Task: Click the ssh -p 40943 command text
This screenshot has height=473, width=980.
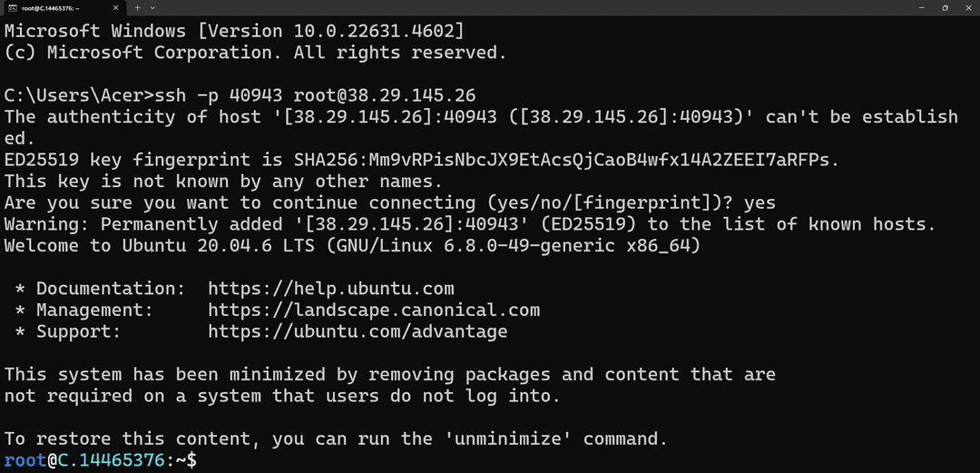Action: (x=220, y=95)
